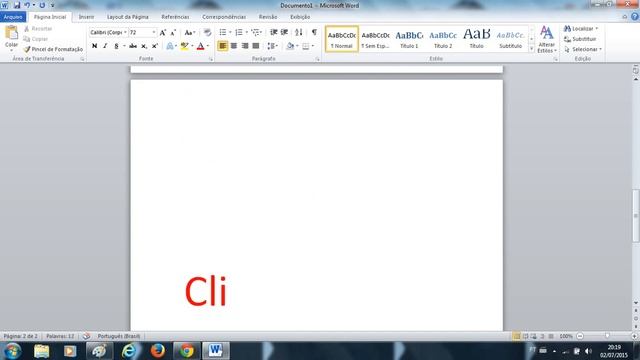Align text to the left
The width and height of the screenshot is (640, 360).
[x=222, y=46]
